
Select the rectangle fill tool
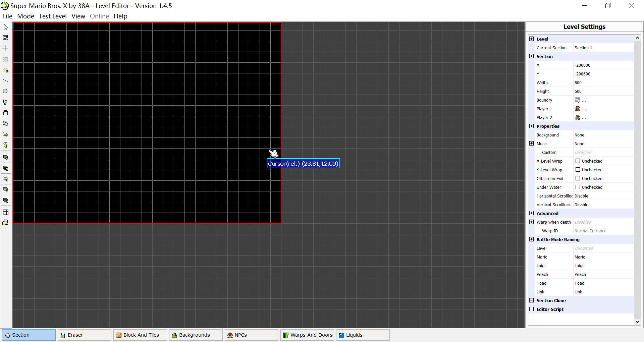pos(6,59)
